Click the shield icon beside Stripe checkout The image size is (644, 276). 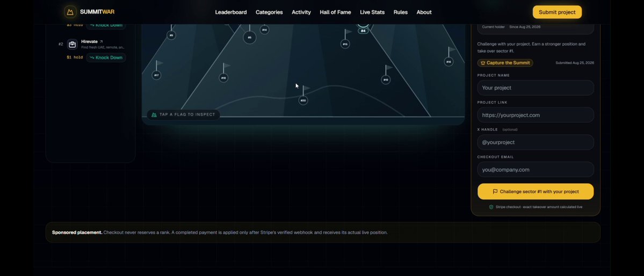pos(491,207)
